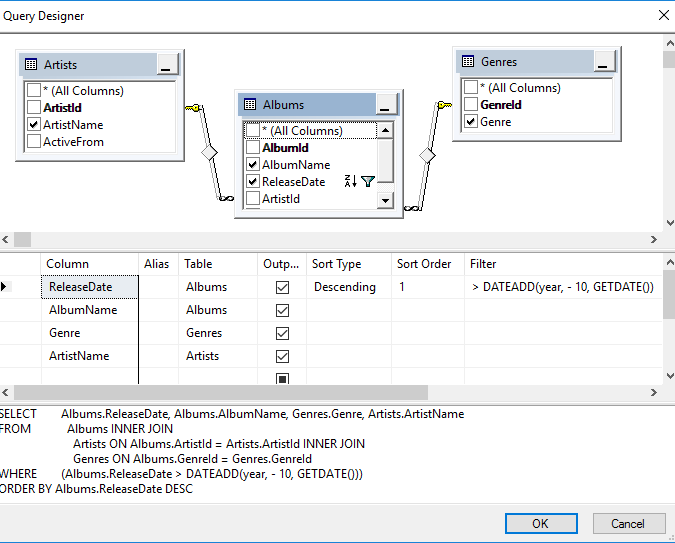Minimize the Artists table box
675x543 pixels.
(167, 64)
